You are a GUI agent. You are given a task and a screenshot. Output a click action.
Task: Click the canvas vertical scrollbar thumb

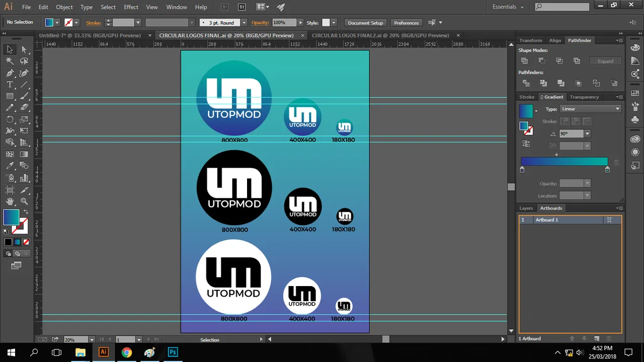click(511, 187)
